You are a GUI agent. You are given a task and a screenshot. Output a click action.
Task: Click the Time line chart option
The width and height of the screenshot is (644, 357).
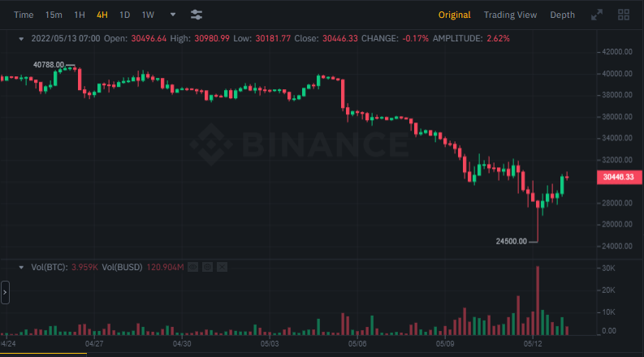click(x=24, y=15)
